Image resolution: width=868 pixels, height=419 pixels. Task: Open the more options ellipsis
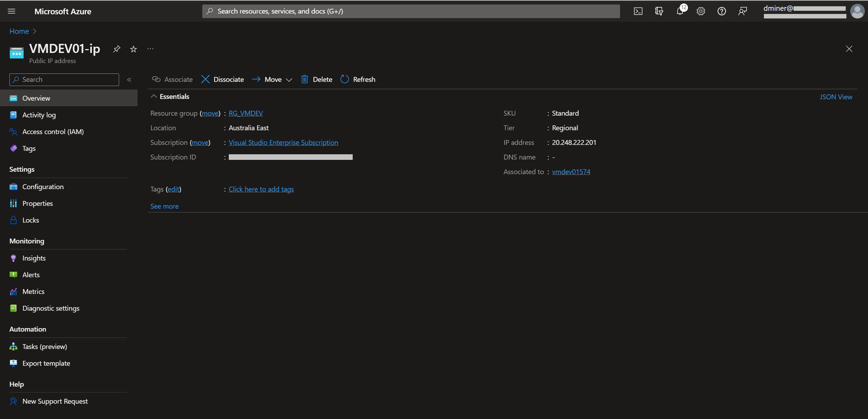pyautogui.click(x=150, y=49)
